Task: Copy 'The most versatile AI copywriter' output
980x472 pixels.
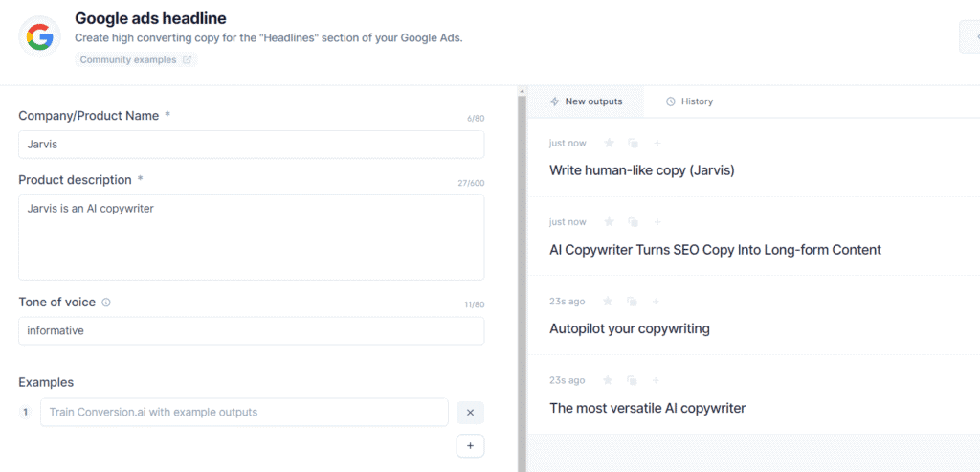Action: pos(632,380)
